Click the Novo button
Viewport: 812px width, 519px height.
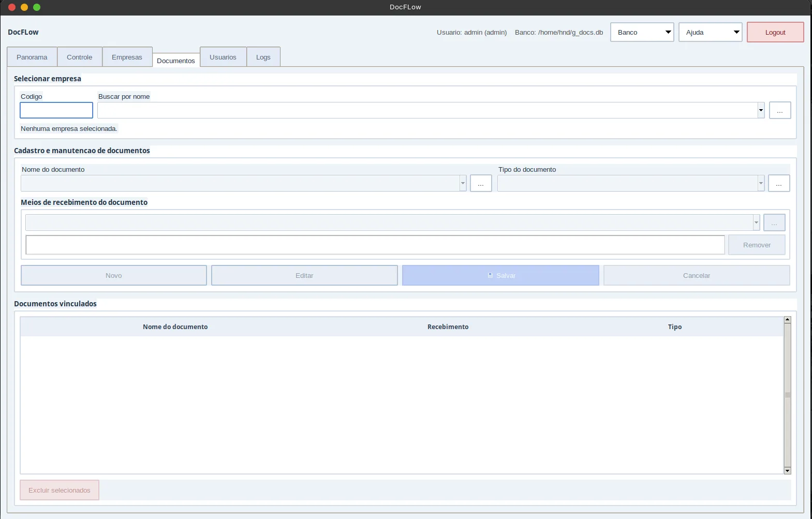114,275
